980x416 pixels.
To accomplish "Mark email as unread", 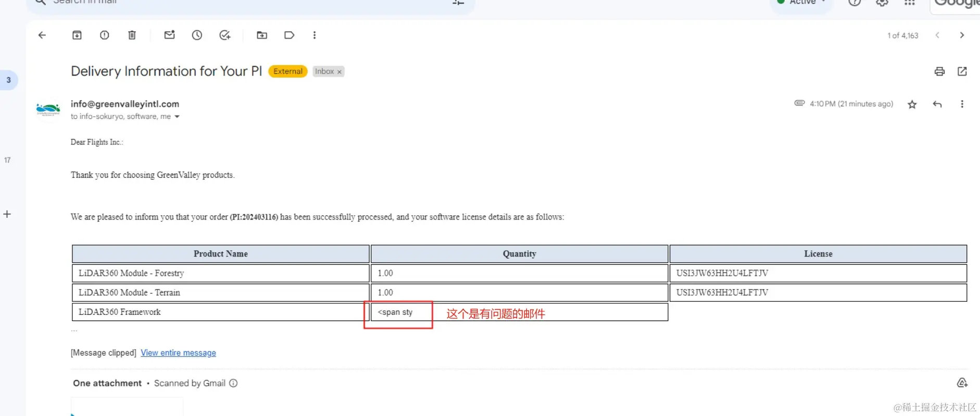I will [170, 35].
